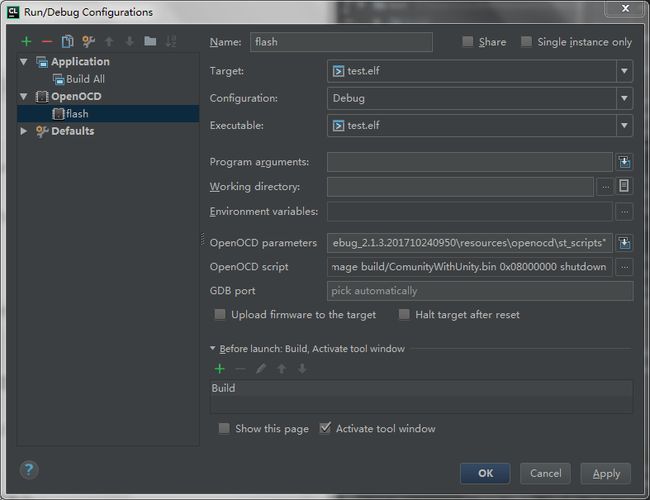The height and width of the screenshot is (500, 650).
Task: Remove the configuration with the red minus icon
Action: [x=47, y=41]
